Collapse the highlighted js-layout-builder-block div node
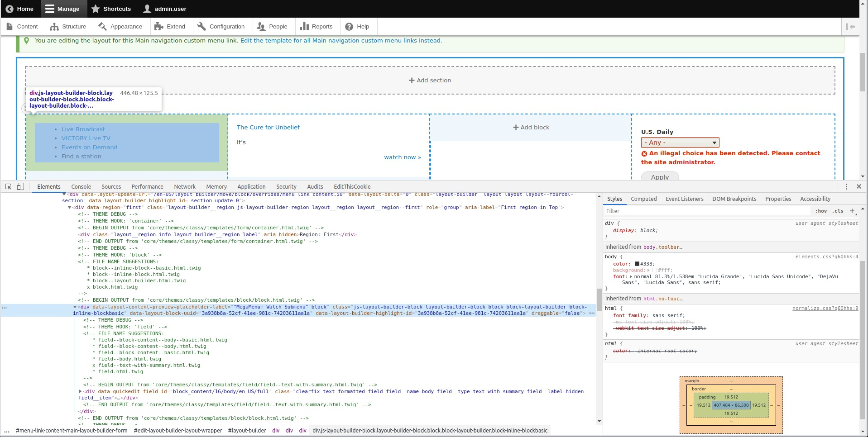Viewport: 868px width, 437px height. (x=76, y=306)
